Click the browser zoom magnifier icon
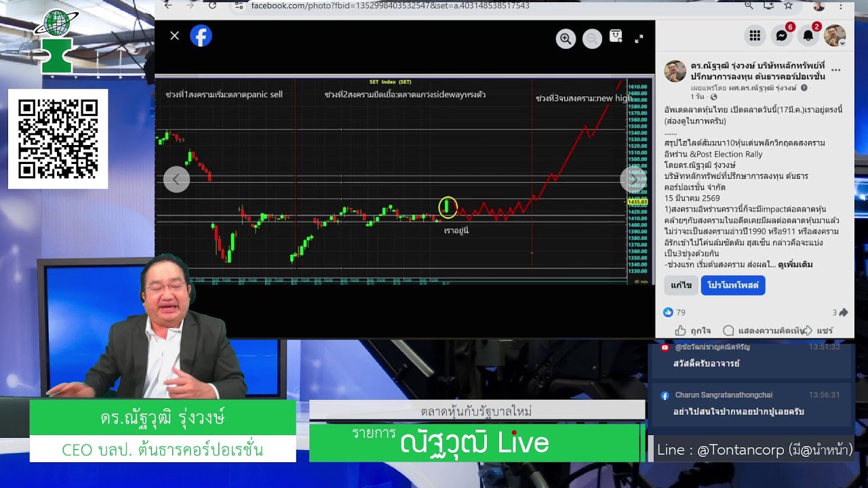Screen dimensions: 868x488 point(749,5)
